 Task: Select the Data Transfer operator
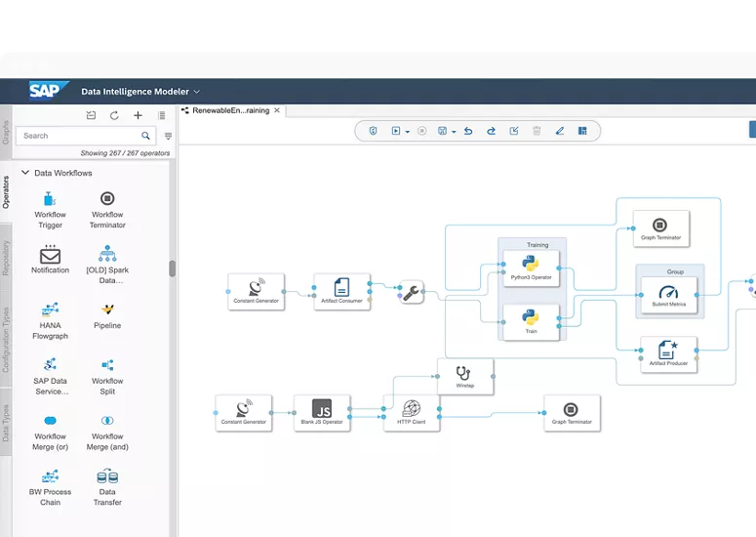[107, 488]
